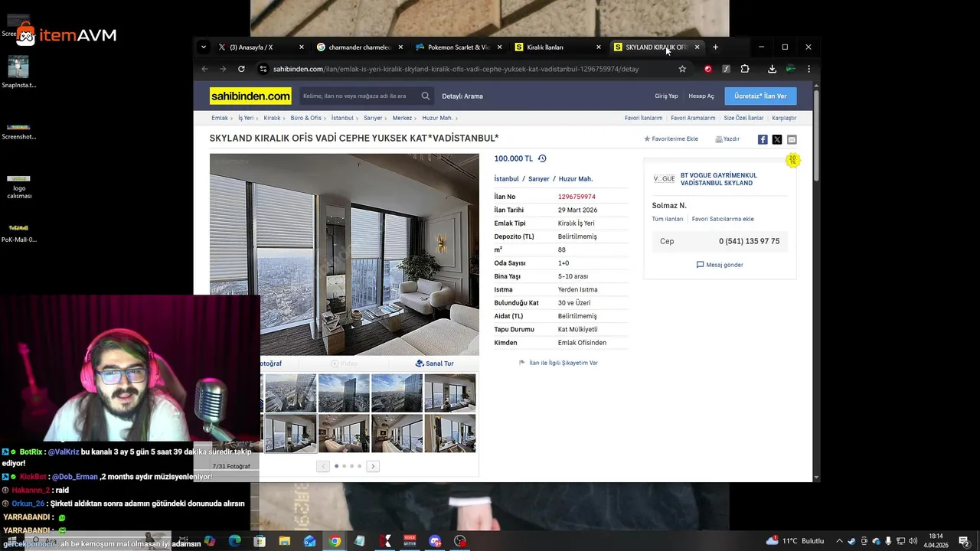The height and width of the screenshot is (551, 980).
Task: Open Google Chrome in taskbar
Action: click(335, 541)
